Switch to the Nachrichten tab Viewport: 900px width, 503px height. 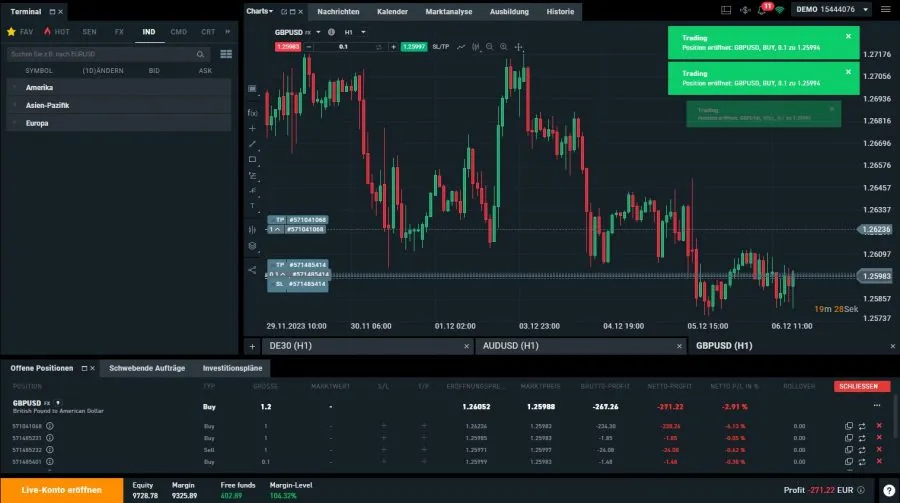338,11
